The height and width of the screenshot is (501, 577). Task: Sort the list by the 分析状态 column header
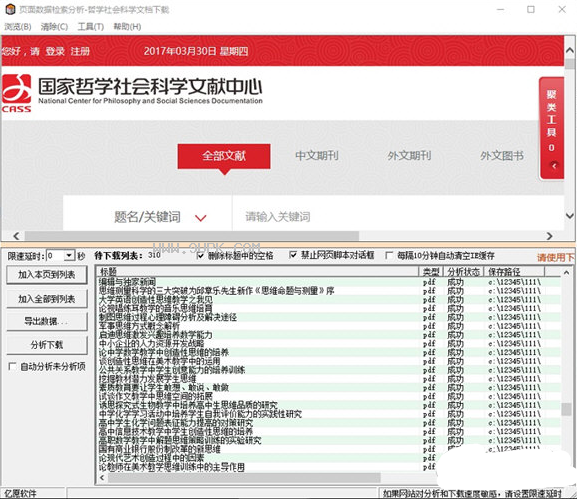(x=464, y=272)
